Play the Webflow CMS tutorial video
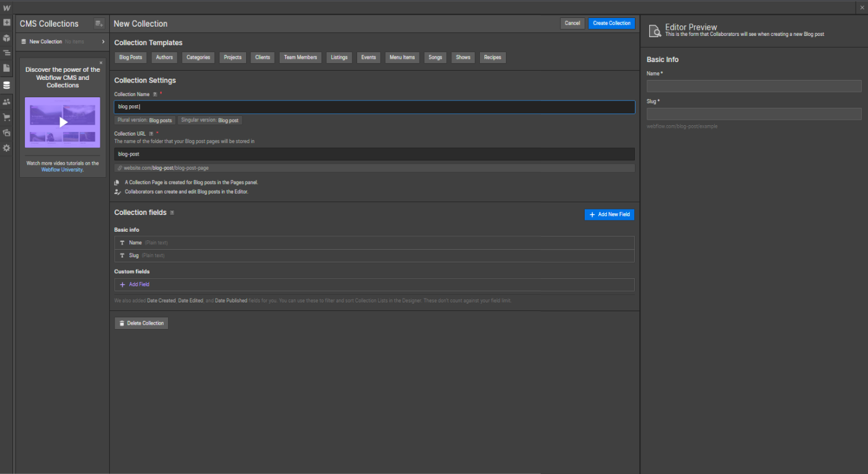The image size is (868, 474). coord(62,122)
